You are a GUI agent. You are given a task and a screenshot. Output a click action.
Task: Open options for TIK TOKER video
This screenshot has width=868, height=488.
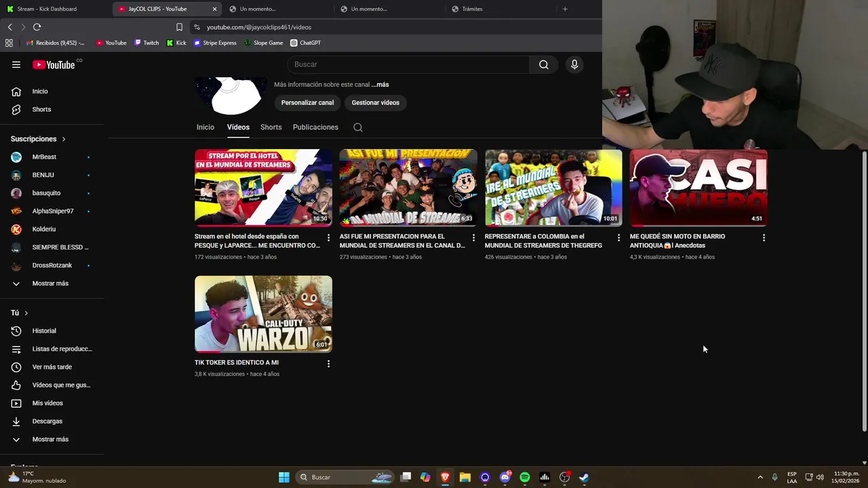pos(328,364)
